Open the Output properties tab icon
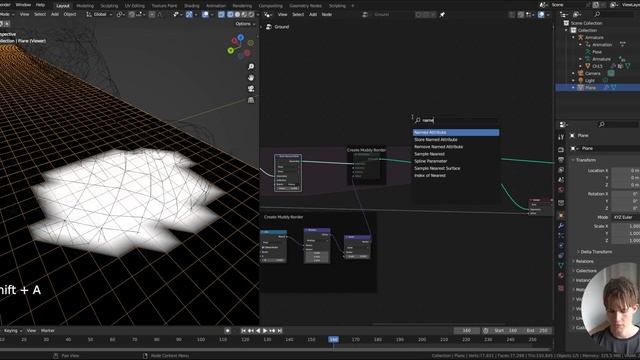640x360 pixels. pos(561,160)
